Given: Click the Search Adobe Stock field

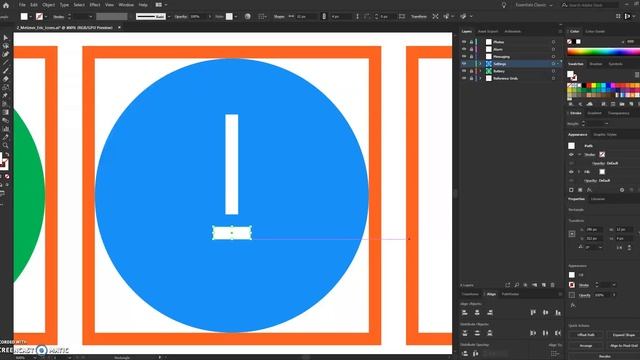Looking at the screenshot, I should (592, 5).
